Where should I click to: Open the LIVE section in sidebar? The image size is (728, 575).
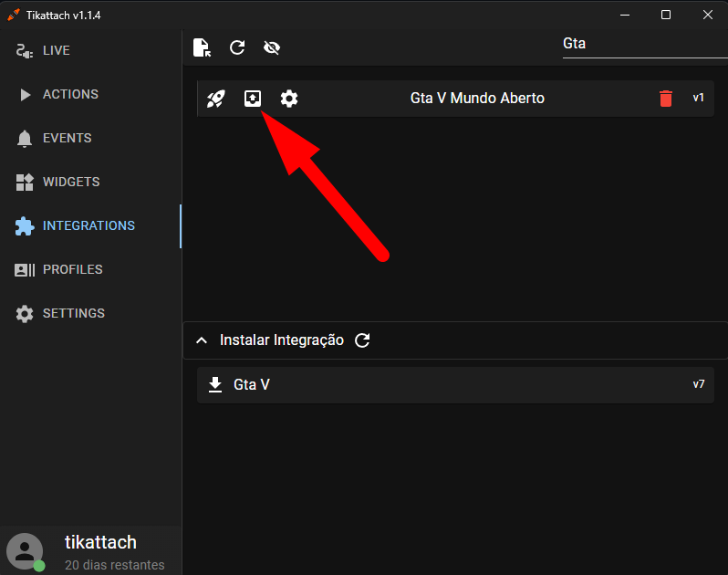click(x=90, y=50)
